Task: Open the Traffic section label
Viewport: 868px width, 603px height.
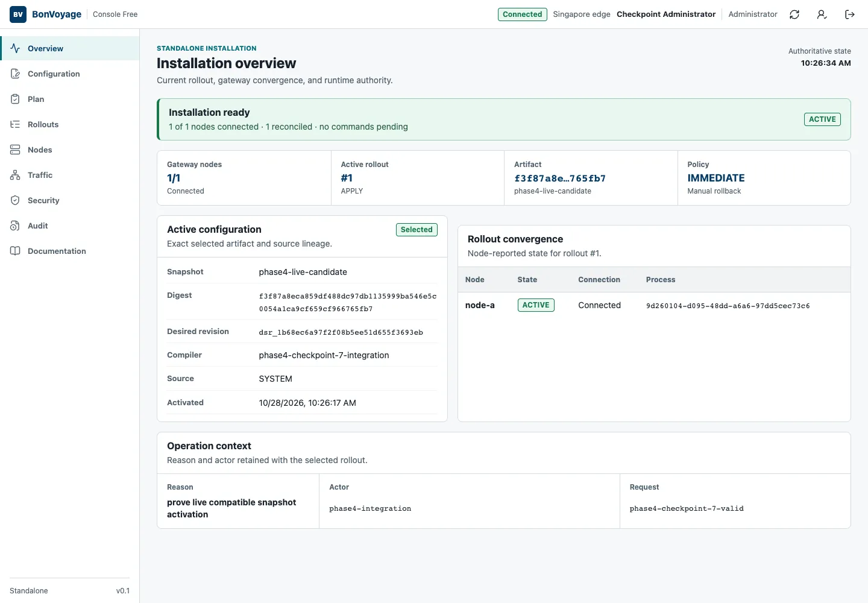Action: click(40, 175)
